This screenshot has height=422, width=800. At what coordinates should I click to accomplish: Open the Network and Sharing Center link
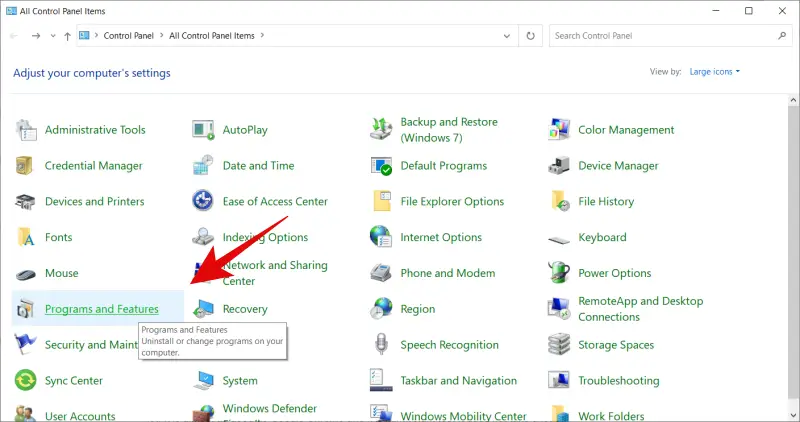pos(275,273)
